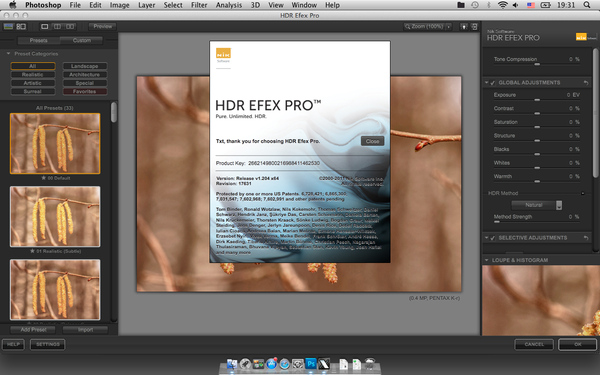Switch to side-by-side preview view icon
The height and width of the screenshot is (375, 600).
pyautogui.click(x=70, y=26)
